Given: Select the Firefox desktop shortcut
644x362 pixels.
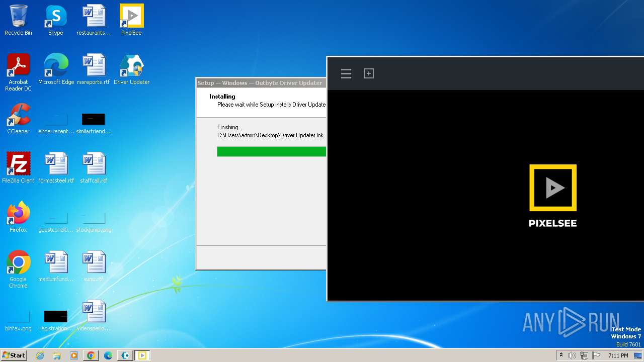Looking at the screenshot, I should 18,217.
